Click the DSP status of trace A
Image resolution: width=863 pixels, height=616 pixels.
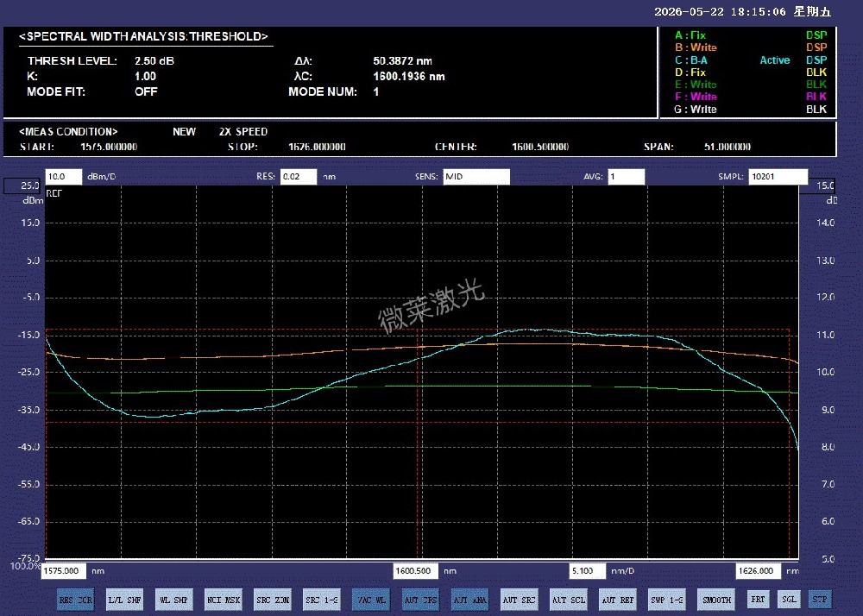coord(816,35)
